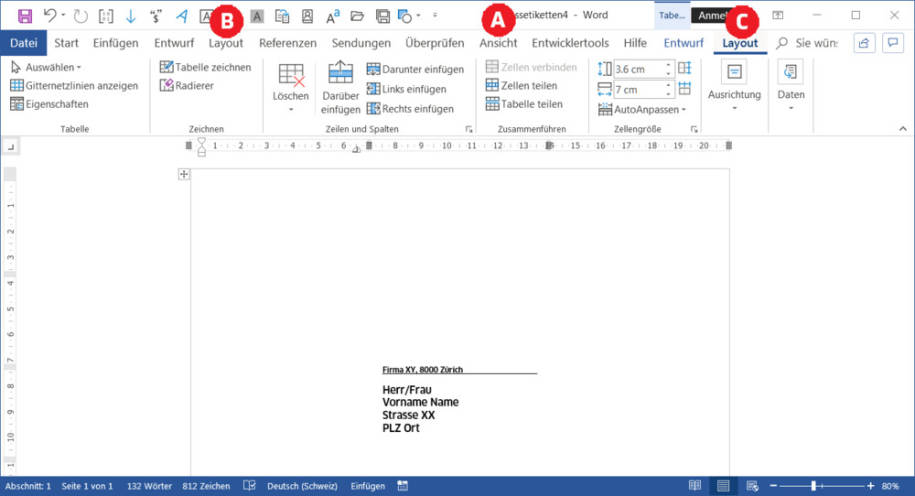
Task: Click Darüber einfügen button
Action: (340, 88)
